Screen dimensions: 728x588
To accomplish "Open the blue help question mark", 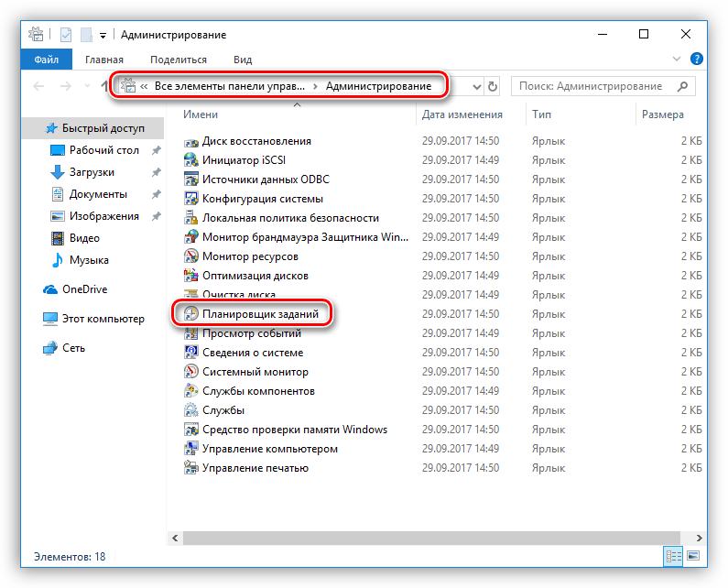I will coord(697,59).
